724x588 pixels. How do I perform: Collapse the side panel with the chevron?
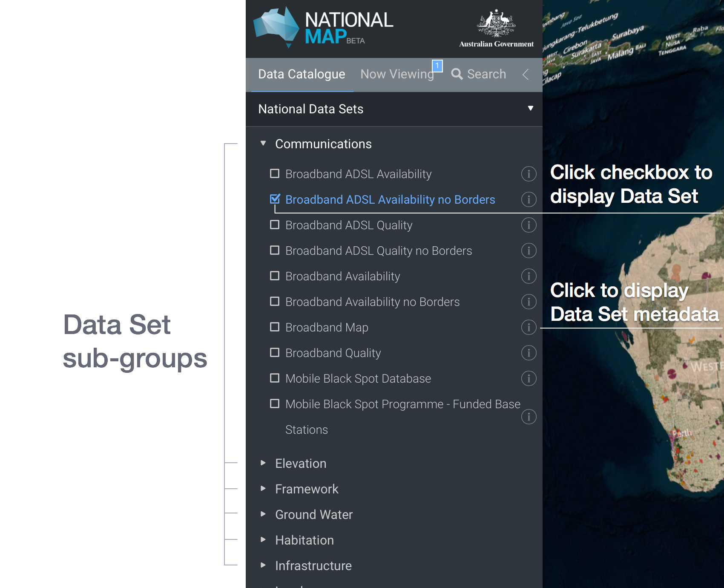coord(526,74)
